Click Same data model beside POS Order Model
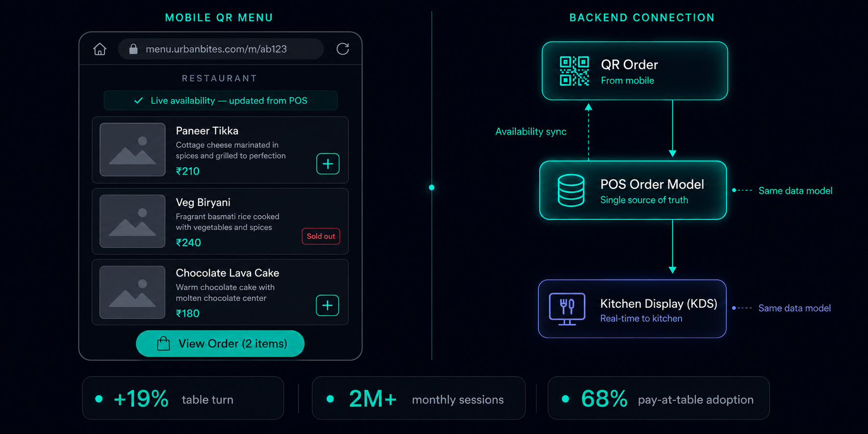The height and width of the screenshot is (434, 868). pyautogui.click(x=795, y=191)
